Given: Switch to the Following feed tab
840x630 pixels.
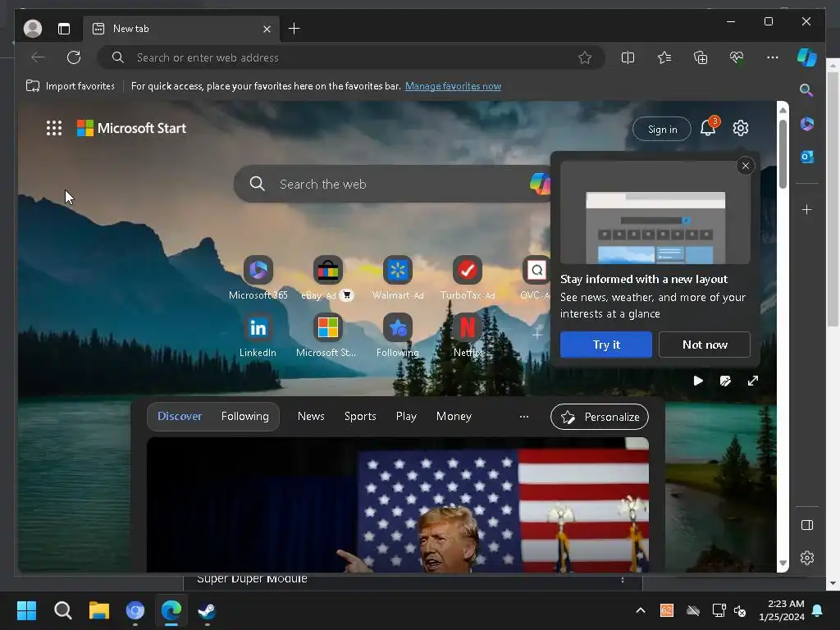Looking at the screenshot, I should coord(244,416).
